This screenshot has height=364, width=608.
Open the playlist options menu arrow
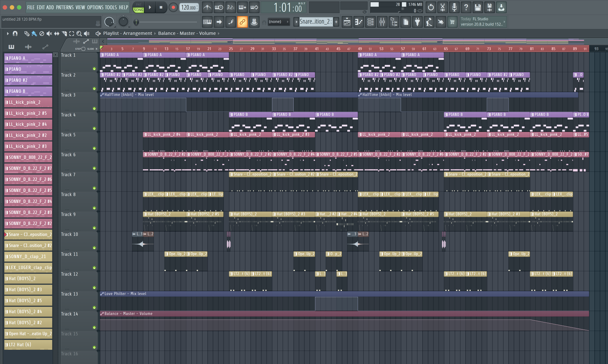click(7, 33)
